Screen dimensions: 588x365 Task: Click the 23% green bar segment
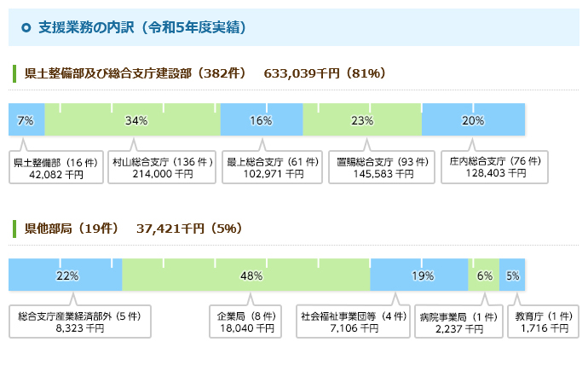(362, 119)
